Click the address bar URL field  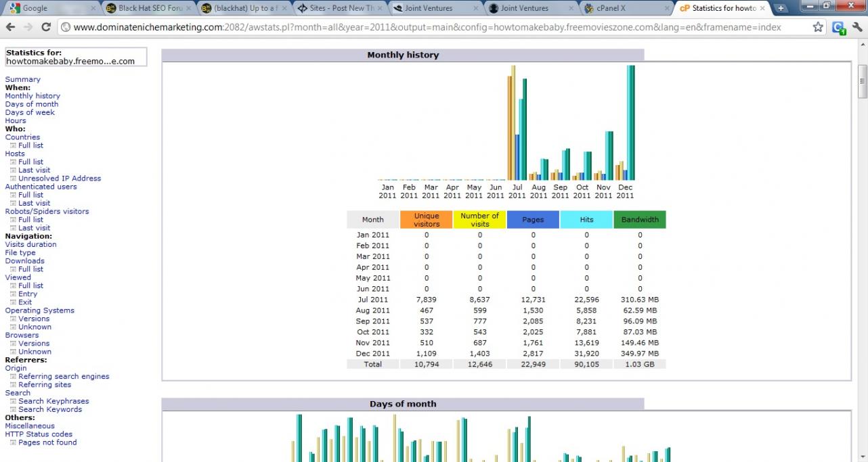tap(433, 28)
